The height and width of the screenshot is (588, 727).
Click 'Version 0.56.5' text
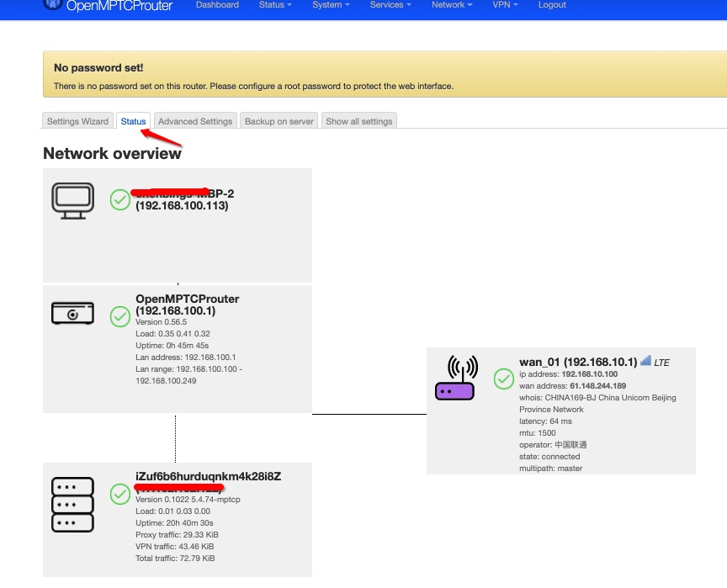(x=161, y=321)
